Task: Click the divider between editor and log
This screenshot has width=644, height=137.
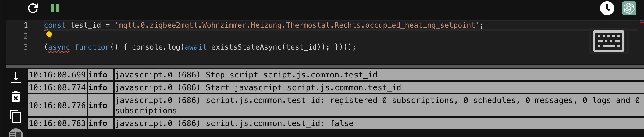Action: (x=325, y=66)
